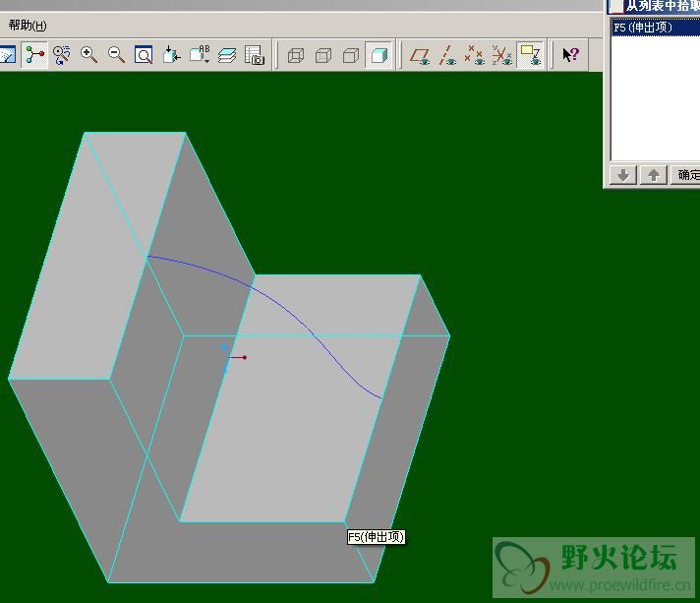This screenshot has height=603, width=700.
Task: Click the repaint icon at toolbar's left edge
Action: (8, 55)
